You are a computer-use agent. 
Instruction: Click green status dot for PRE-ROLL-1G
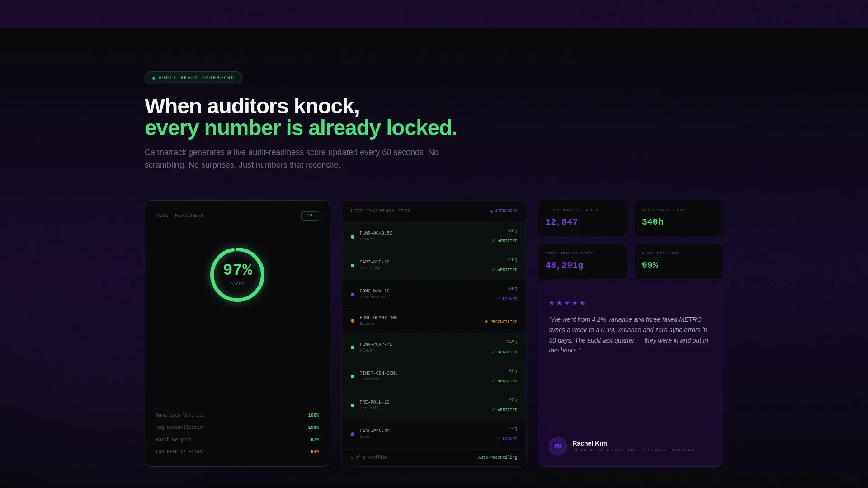coord(353,405)
